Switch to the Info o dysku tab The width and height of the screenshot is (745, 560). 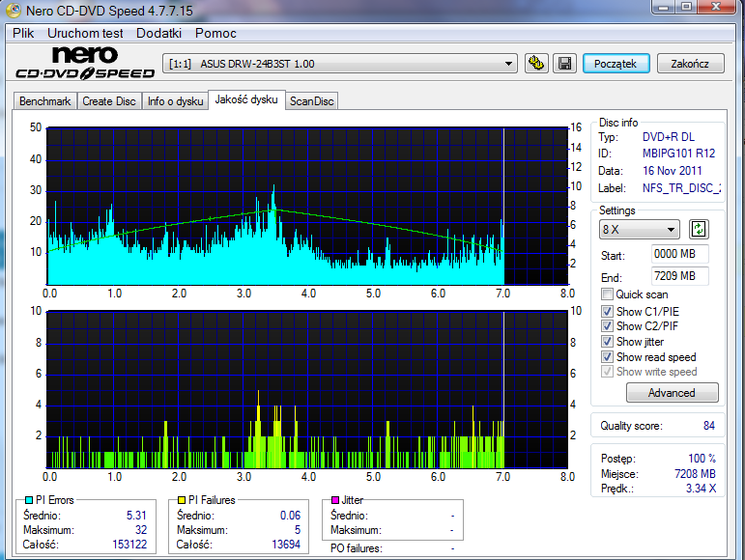(175, 101)
